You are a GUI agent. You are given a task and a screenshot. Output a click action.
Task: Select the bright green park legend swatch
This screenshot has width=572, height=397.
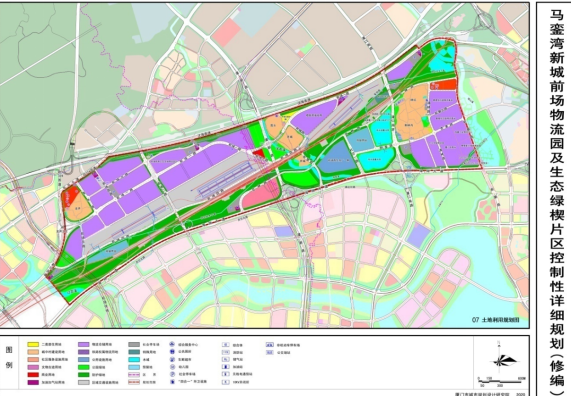(84, 367)
